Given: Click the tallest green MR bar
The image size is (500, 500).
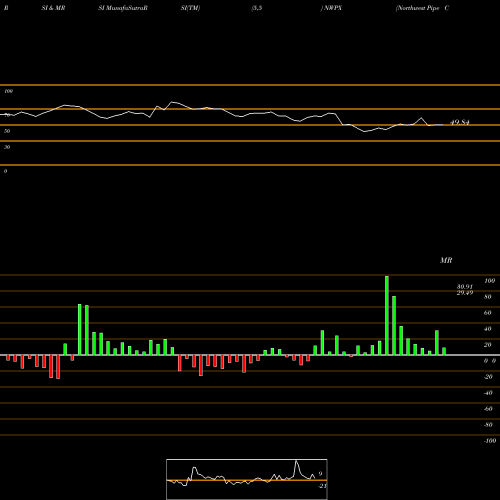Looking at the screenshot, I should click(x=387, y=315).
